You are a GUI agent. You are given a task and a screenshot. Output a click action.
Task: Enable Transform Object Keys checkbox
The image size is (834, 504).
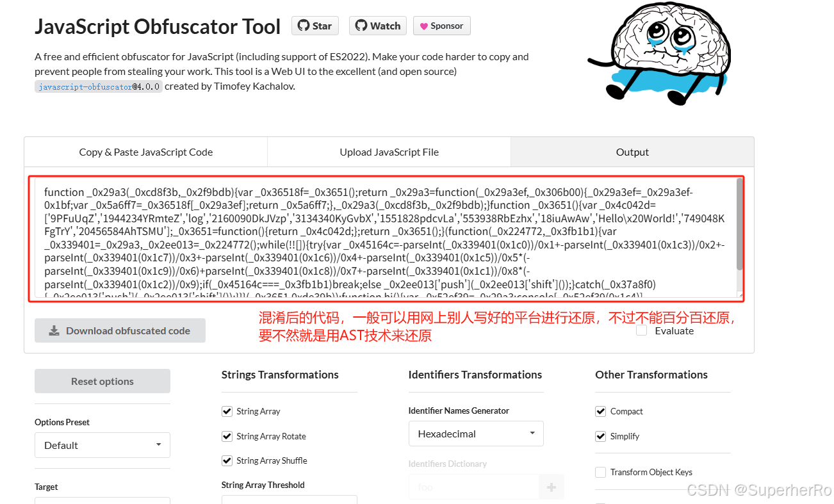(x=600, y=472)
